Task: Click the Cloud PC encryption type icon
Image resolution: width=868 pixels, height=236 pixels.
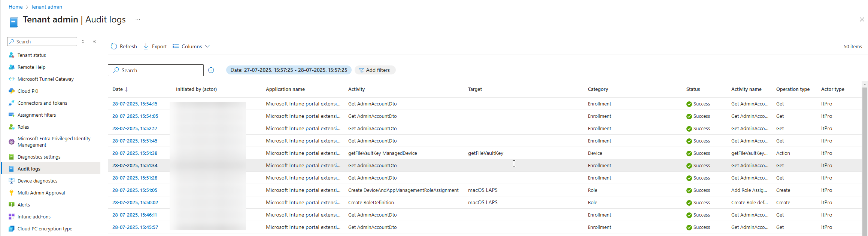Action: (x=12, y=229)
